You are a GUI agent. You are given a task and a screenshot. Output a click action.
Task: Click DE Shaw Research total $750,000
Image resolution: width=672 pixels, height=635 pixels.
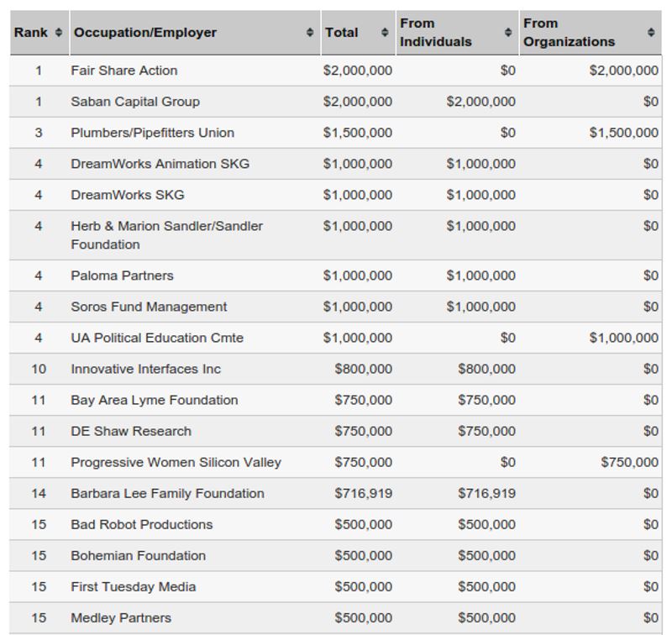pos(364,431)
